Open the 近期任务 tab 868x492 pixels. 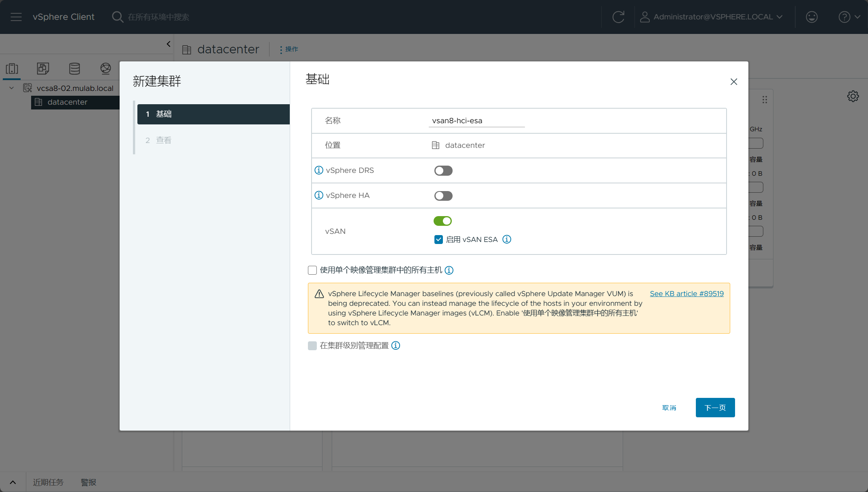(48, 482)
